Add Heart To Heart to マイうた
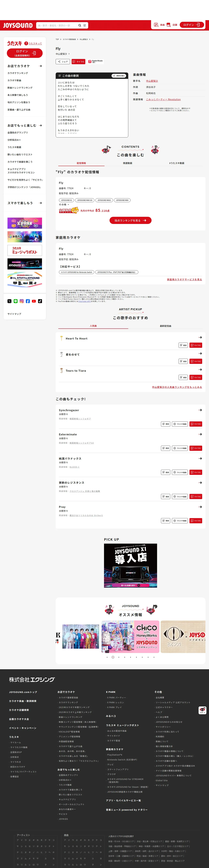The width and height of the screenshot is (209, 868). pyautogui.click(x=196, y=345)
